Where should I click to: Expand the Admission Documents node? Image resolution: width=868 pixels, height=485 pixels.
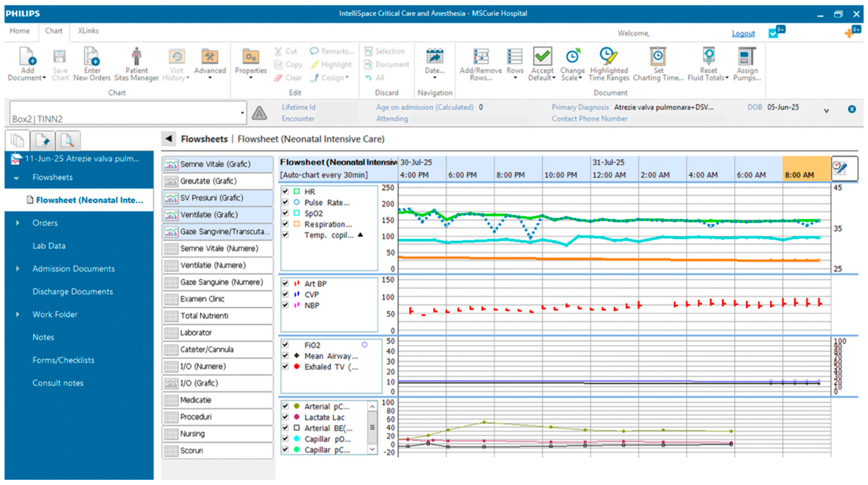(18, 269)
